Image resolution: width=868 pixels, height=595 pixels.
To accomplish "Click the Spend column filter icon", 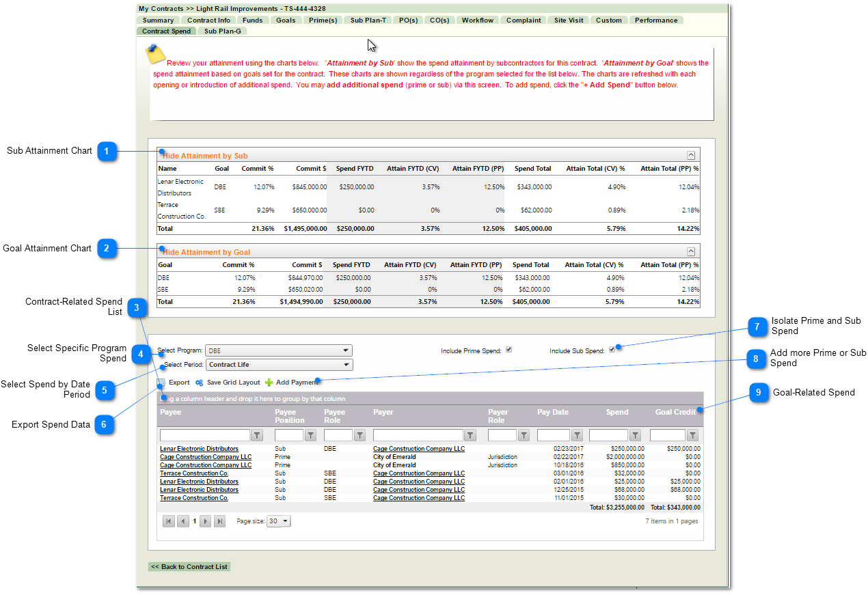I will (x=635, y=435).
